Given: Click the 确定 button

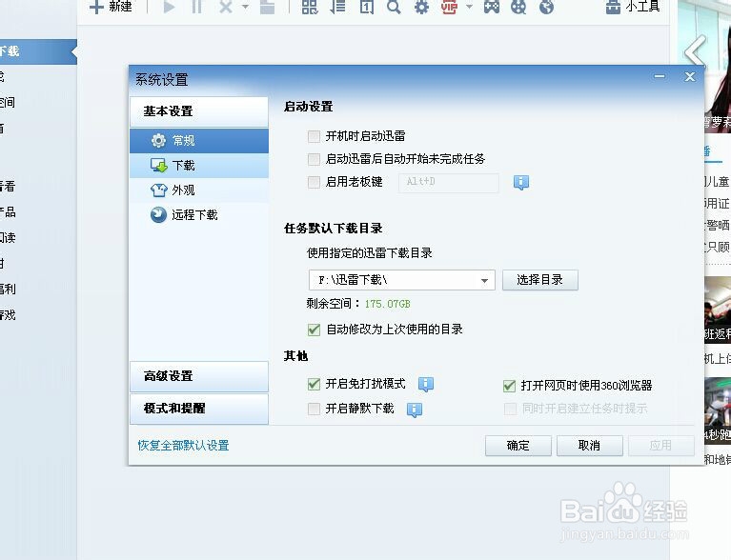Looking at the screenshot, I should coord(518,446).
